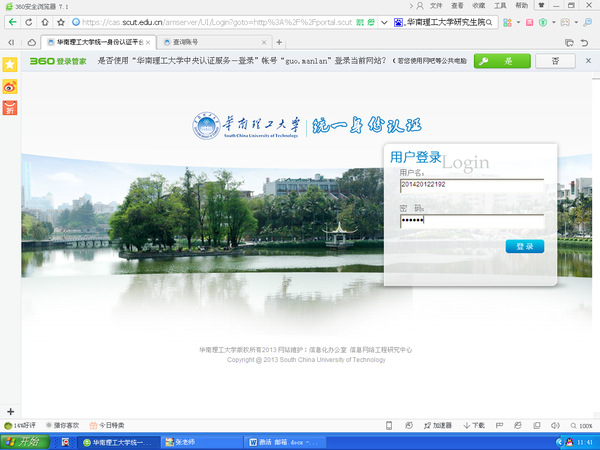Image resolution: width=600 pixels, height=450 pixels.
Task: Click the 用户名 username input field
Action: (x=471, y=184)
